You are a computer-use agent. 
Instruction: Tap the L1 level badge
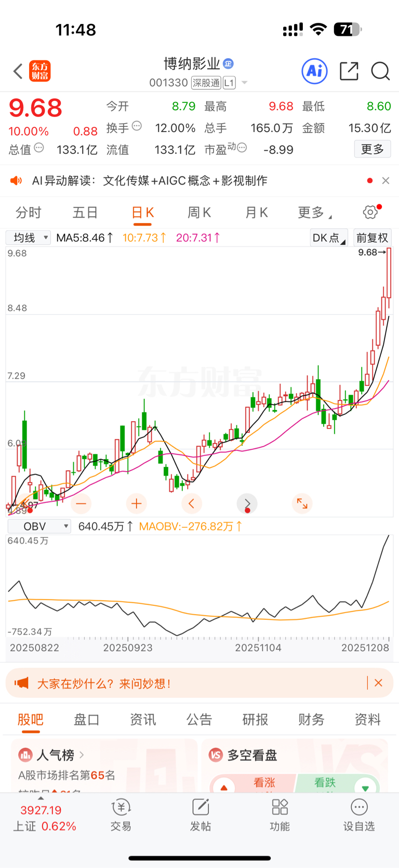click(229, 83)
